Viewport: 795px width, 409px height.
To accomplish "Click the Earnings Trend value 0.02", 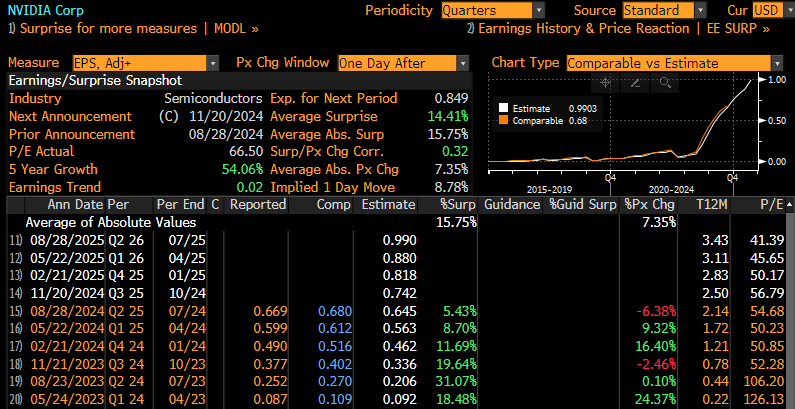I will [250, 187].
